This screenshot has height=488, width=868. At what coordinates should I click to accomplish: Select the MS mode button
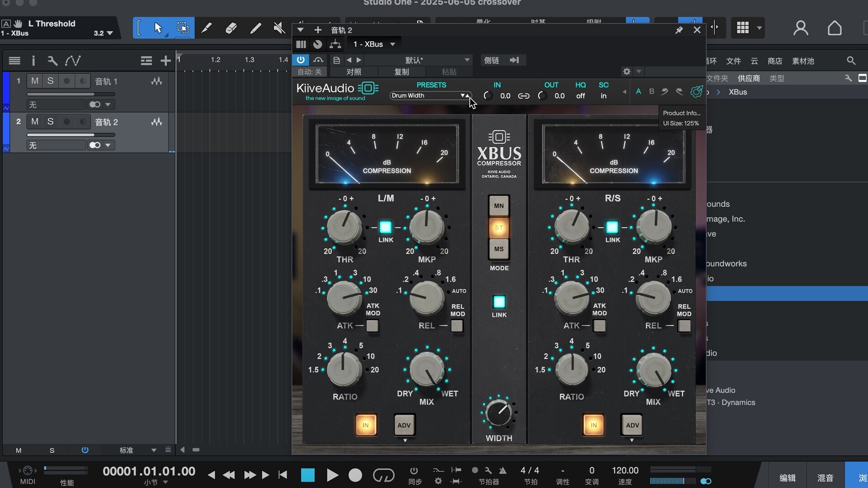coord(499,249)
